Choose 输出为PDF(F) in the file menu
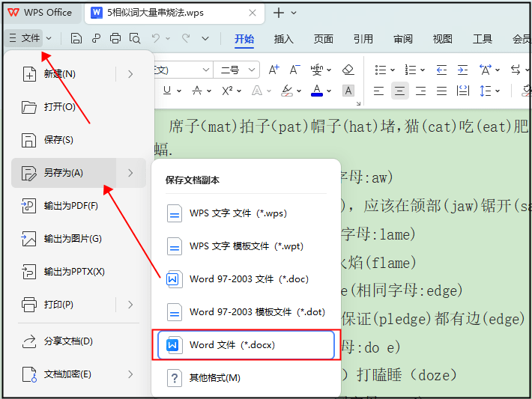 [79, 206]
